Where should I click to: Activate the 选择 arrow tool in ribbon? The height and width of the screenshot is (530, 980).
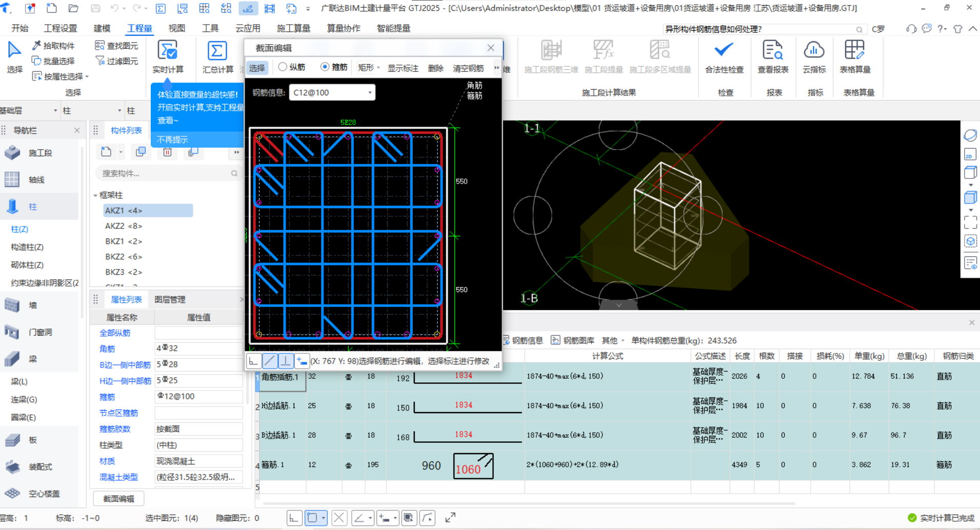click(14, 57)
